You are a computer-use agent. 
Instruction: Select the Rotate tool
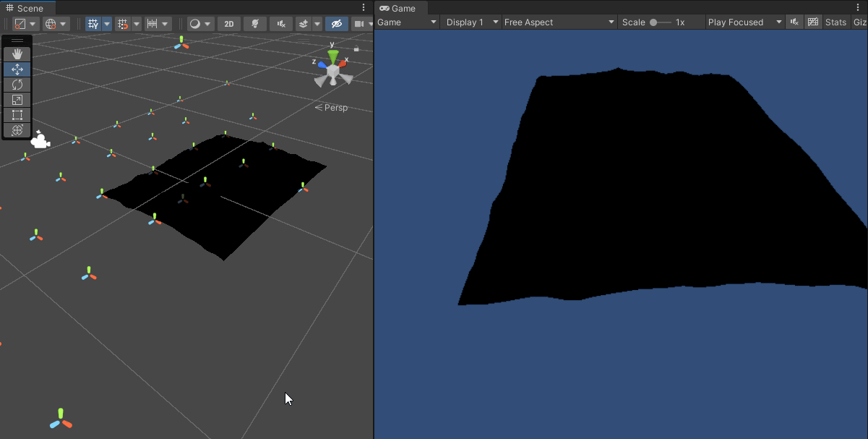(x=17, y=85)
